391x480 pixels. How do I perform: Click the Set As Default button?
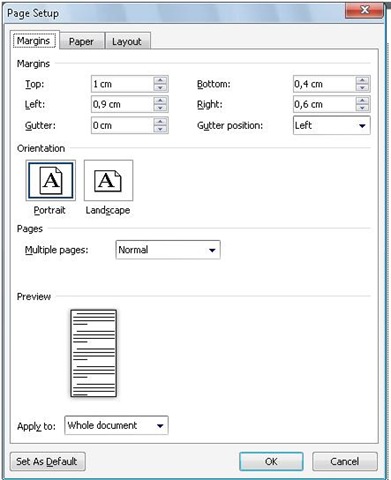click(47, 461)
